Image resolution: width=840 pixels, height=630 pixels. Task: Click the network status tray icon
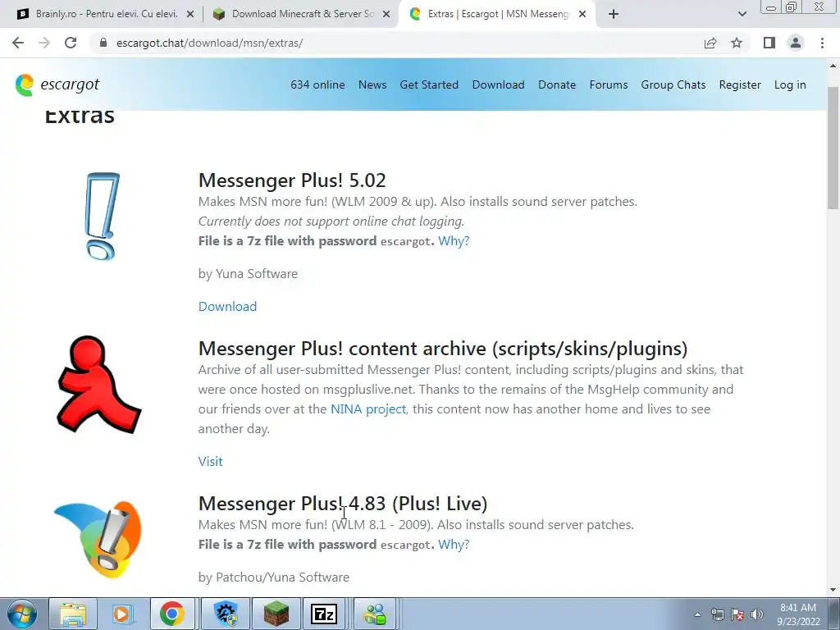click(x=717, y=614)
